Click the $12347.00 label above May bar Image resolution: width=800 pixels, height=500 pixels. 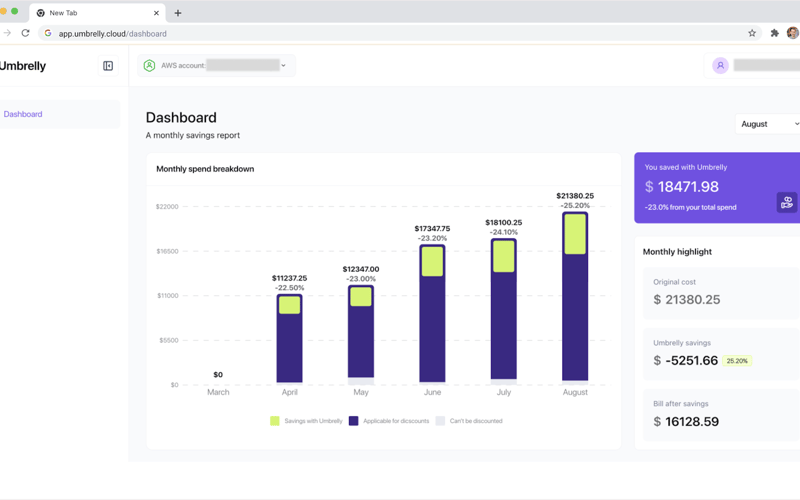[x=361, y=269]
